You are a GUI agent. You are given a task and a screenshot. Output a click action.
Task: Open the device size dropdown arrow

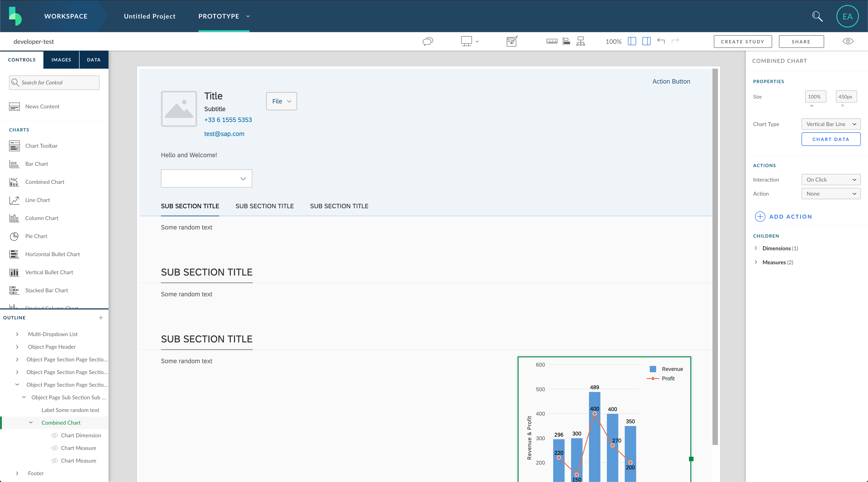(477, 42)
